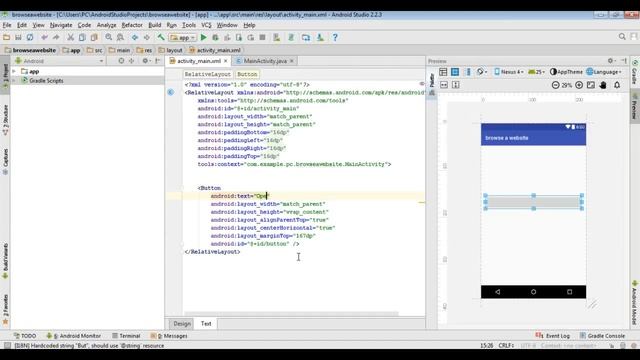Click the Search Everywhere magnifier
Image resolution: width=640 pixels, height=360 pixels.
pyautogui.click(x=622, y=37)
